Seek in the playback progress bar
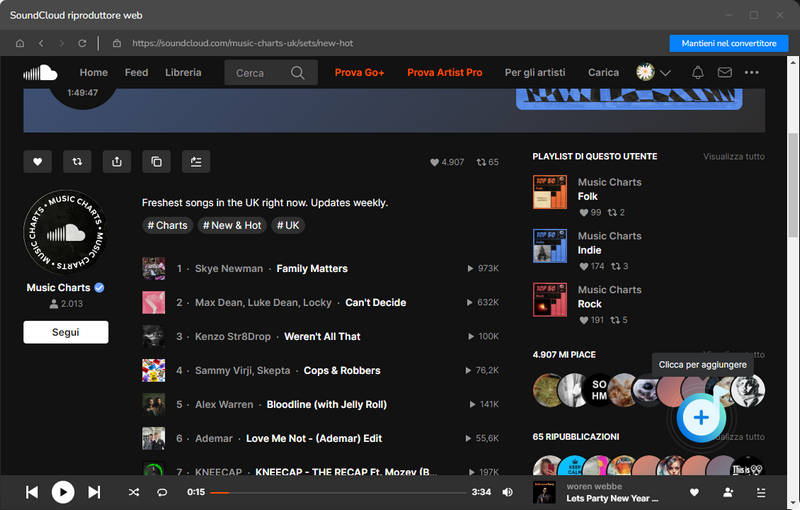 [x=338, y=493]
